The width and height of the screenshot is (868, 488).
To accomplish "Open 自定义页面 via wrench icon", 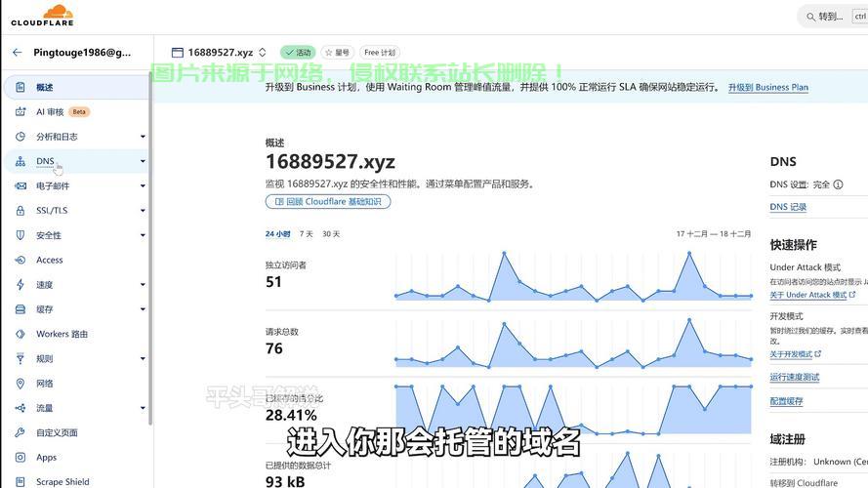I will click(21, 432).
